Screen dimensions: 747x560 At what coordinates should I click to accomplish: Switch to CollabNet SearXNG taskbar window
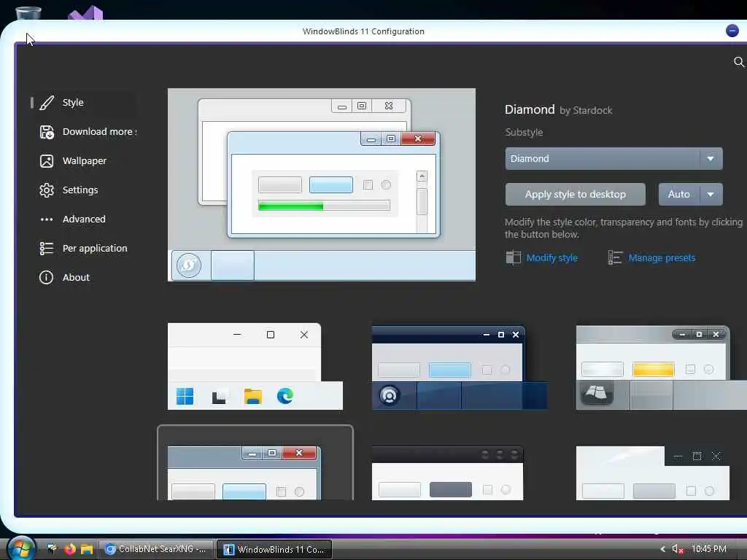(156, 549)
